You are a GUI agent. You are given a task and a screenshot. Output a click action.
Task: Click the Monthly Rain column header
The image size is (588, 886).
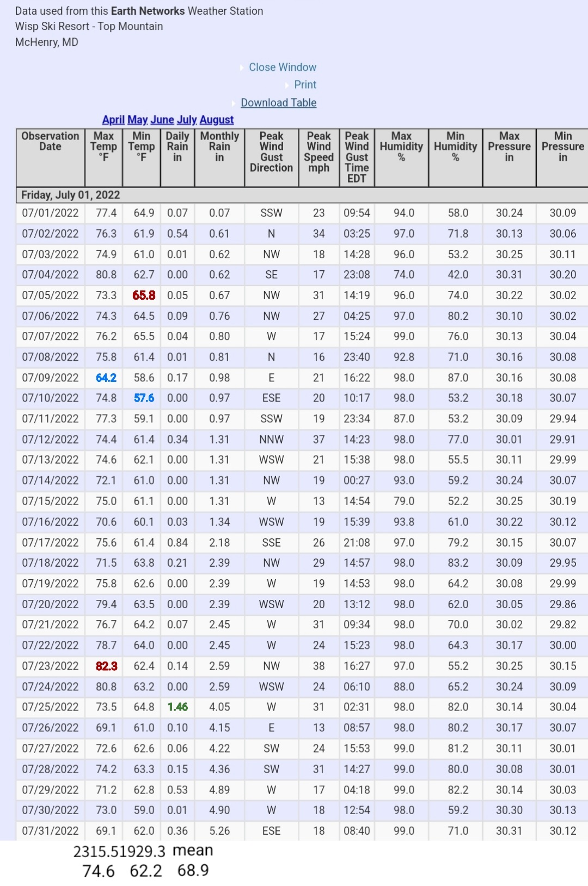pyautogui.click(x=219, y=157)
